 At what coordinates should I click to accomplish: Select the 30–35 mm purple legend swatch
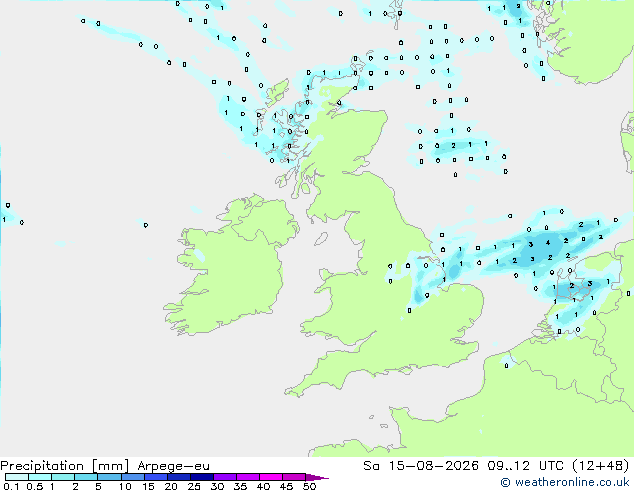[225, 477]
